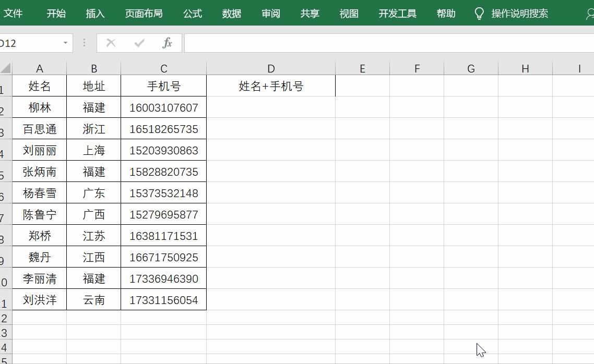Switch to the 插入 ribbon tab

pyautogui.click(x=95, y=14)
